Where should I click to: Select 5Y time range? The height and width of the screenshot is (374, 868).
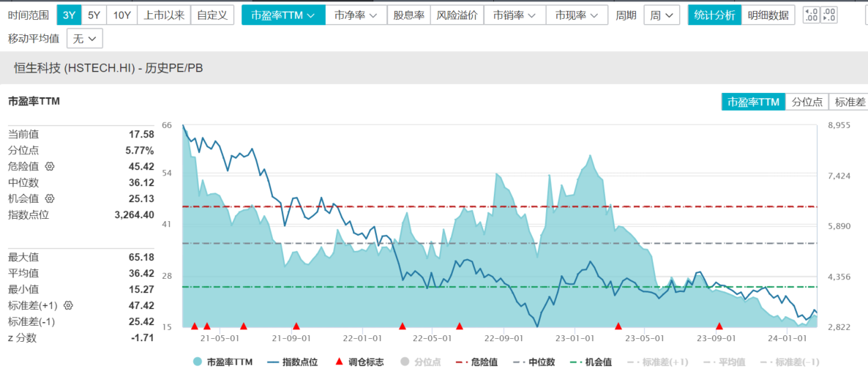point(94,15)
